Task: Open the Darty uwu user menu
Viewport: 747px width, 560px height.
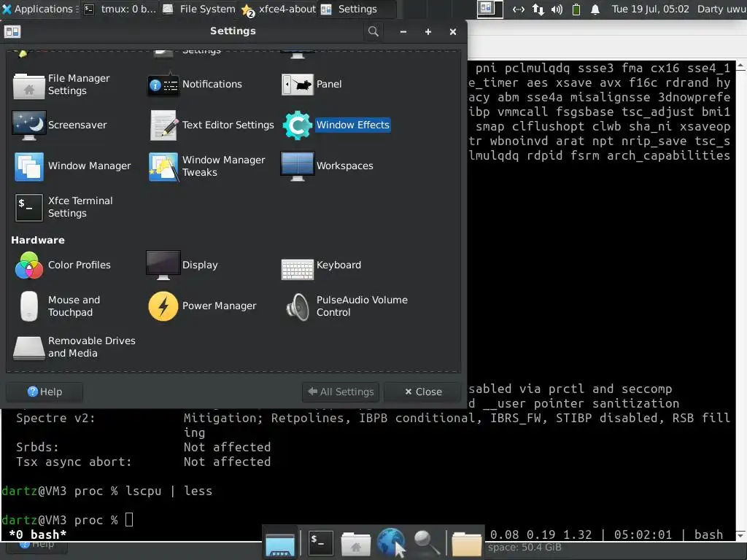Action: (x=721, y=9)
